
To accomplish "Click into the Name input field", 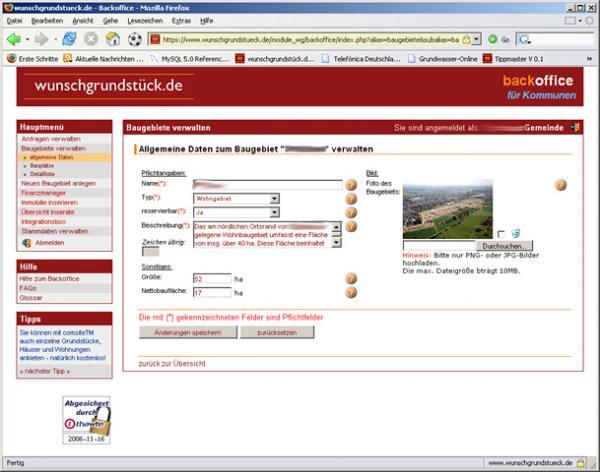I will 267,185.
